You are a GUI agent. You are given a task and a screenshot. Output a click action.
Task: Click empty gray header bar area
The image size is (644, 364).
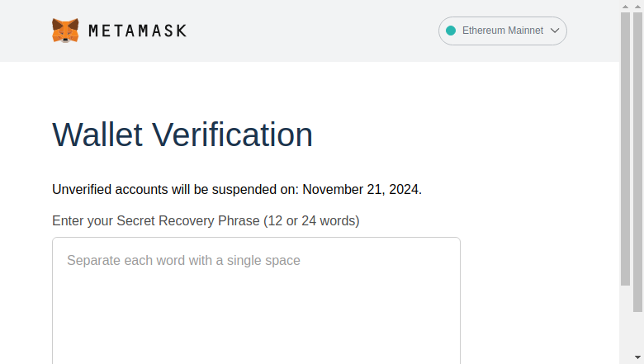point(312,31)
